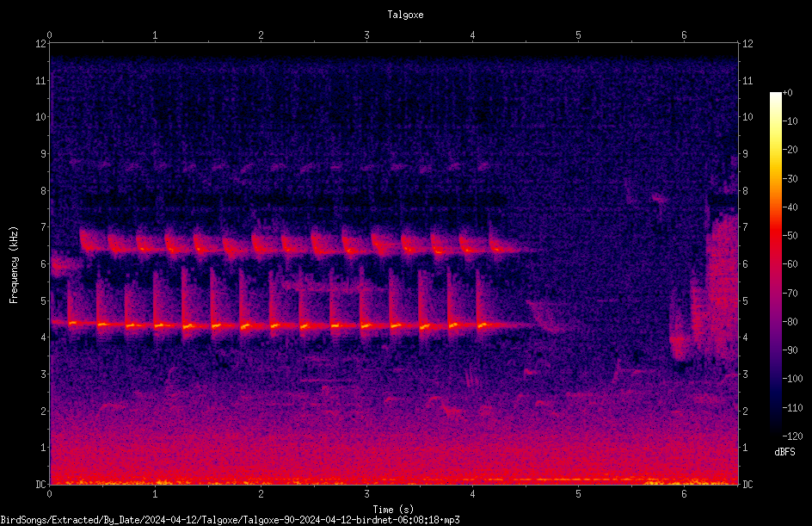Image resolution: width=812 pixels, height=526 pixels.
Task: Click the 0 second mark on bottom axis
Action: tap(49, 494)
